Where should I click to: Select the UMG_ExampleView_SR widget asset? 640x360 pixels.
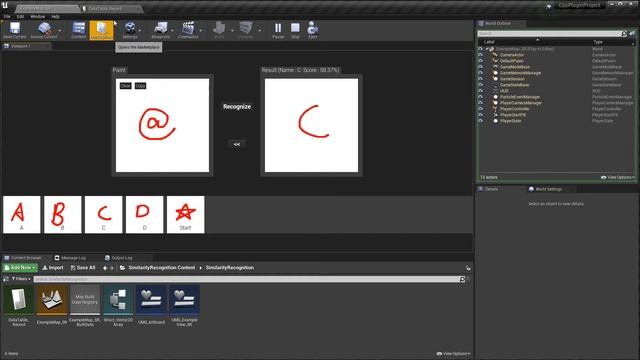tap(184, 306)
